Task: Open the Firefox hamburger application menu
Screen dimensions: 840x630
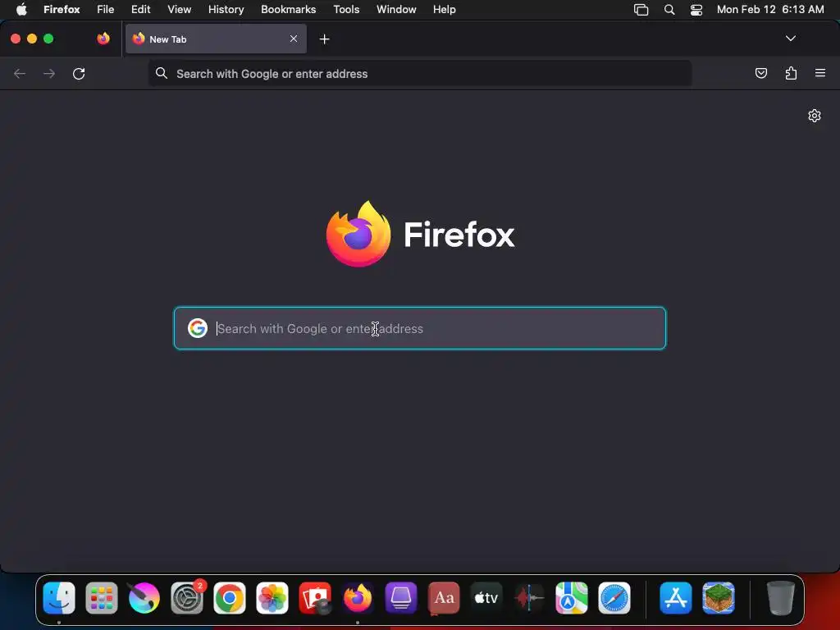Action: click(820, 73)
